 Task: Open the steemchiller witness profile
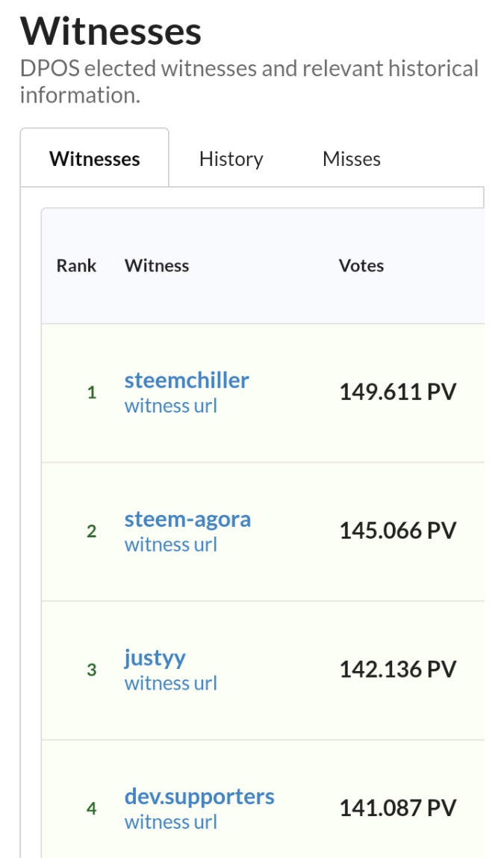pyautogui.click(x=187, y=380)
